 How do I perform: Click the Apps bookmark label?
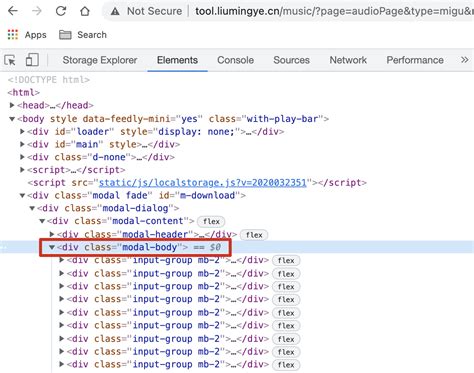coord(36,35)
